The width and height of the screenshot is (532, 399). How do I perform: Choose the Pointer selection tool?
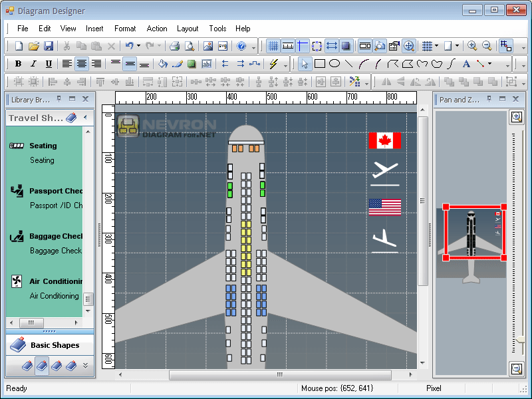click(x=304, y=63)
